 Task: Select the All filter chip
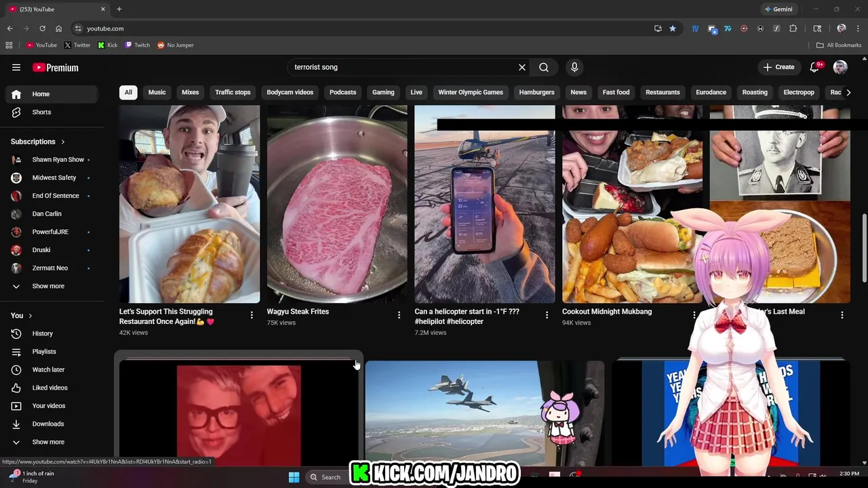pos(128,92)
